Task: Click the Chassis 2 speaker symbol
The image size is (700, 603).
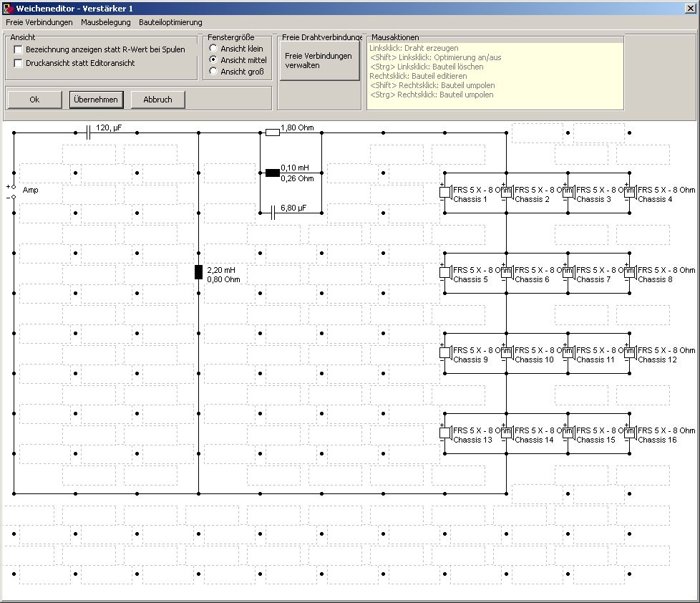Action: (507, 192)
